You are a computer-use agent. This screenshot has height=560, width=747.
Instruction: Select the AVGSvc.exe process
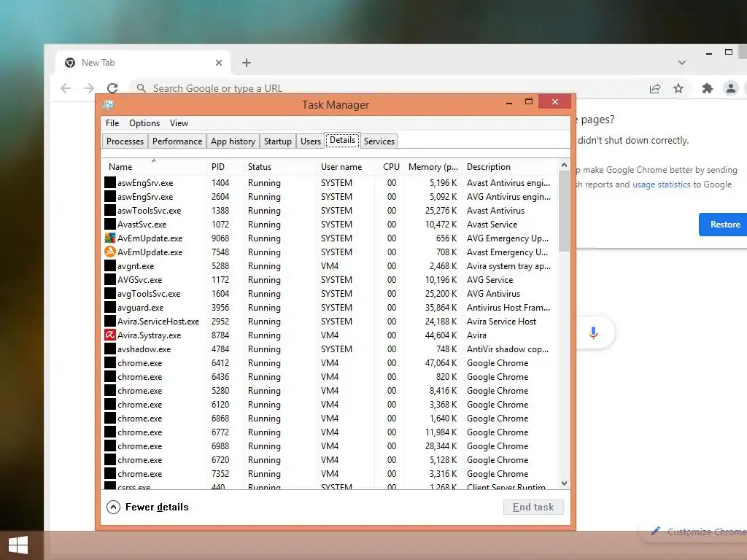[x=330, y=280]
